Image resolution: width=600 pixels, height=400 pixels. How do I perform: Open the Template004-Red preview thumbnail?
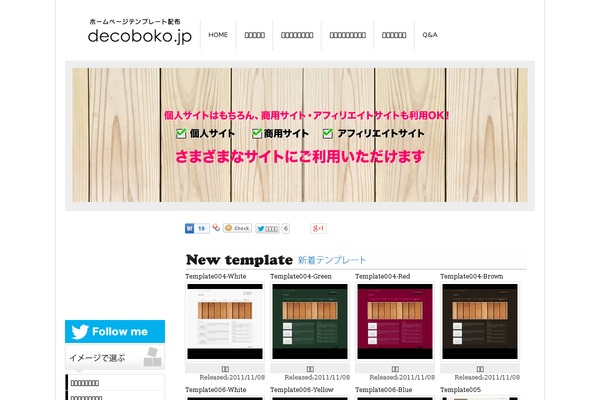395,322
